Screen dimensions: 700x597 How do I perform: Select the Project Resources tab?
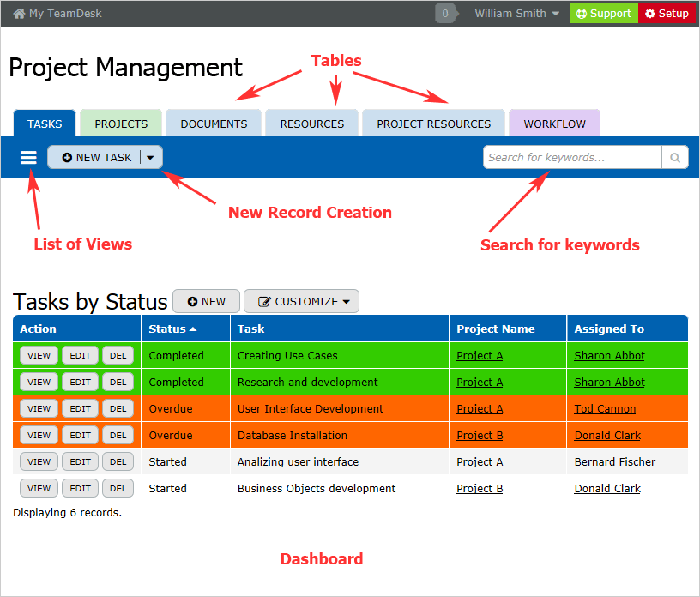[433, 124]
